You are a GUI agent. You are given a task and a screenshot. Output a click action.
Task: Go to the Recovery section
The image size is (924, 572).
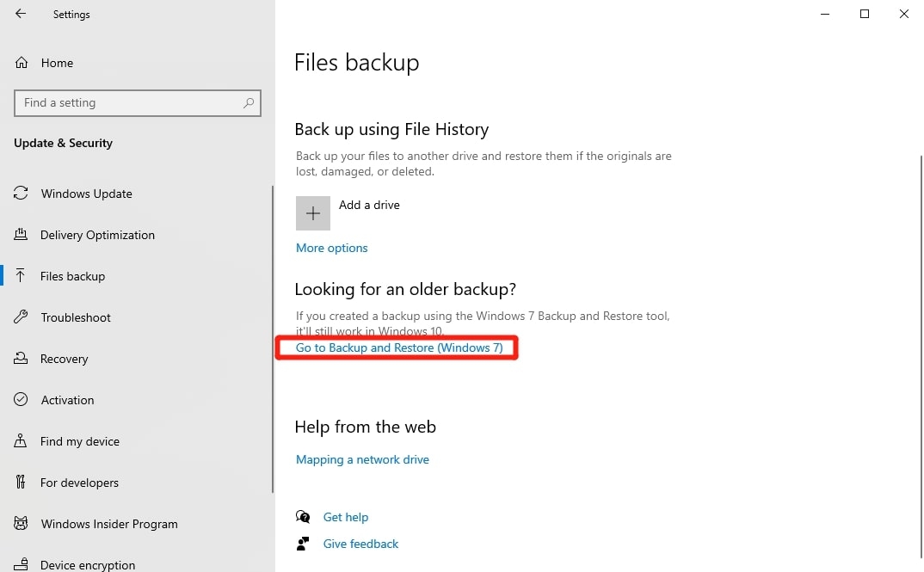(65, 359)
